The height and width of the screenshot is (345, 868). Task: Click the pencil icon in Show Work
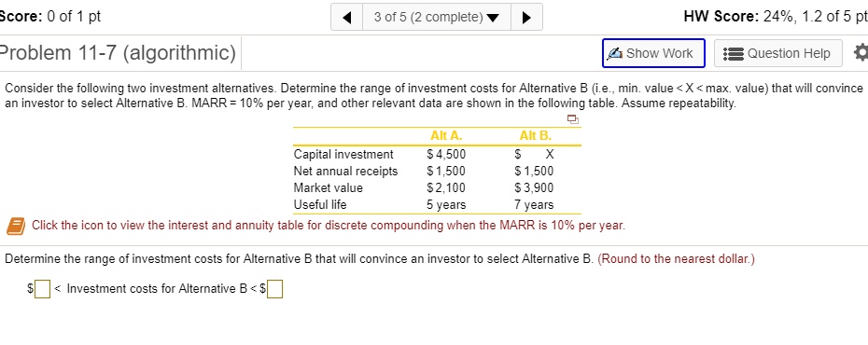click(616, 54)
